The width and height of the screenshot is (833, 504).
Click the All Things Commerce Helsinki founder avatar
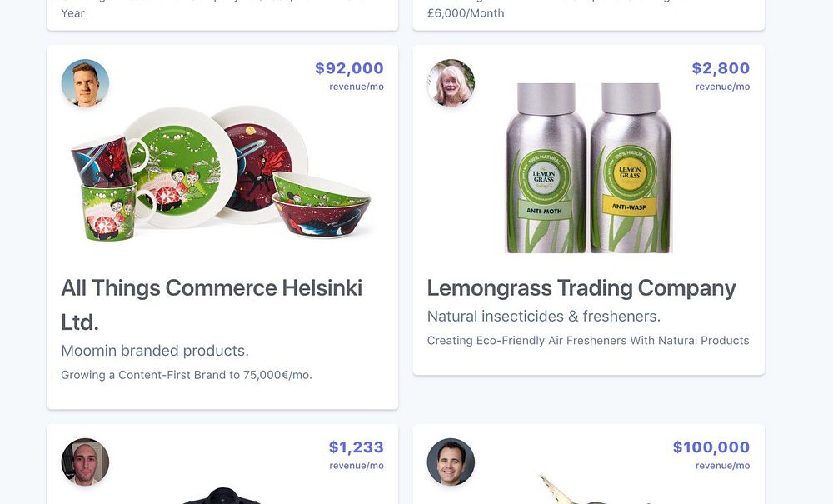[x=85, y=82]
